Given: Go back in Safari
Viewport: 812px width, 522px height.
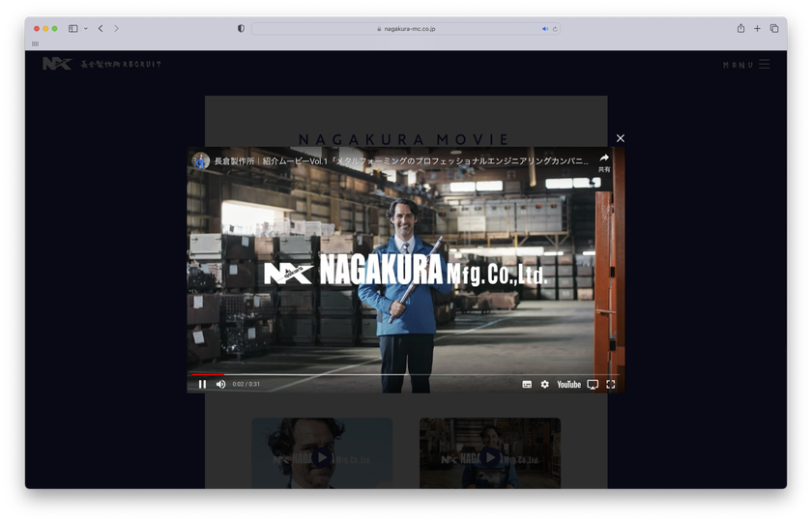Looking at the screenshot, I should pyautogui.click(x=101, y=28).
